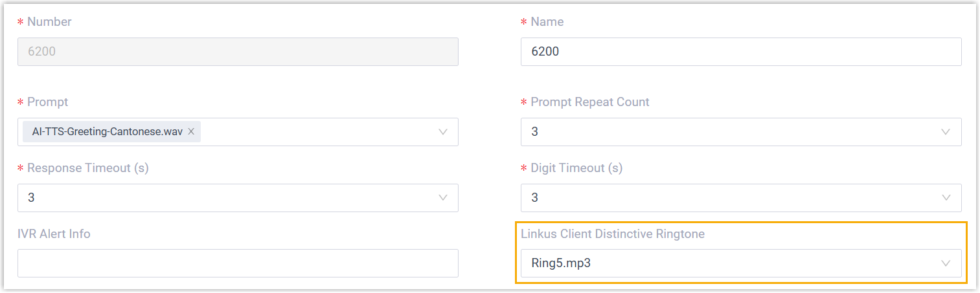Click the chevron arrow in the Prompt field

(443, 132)
